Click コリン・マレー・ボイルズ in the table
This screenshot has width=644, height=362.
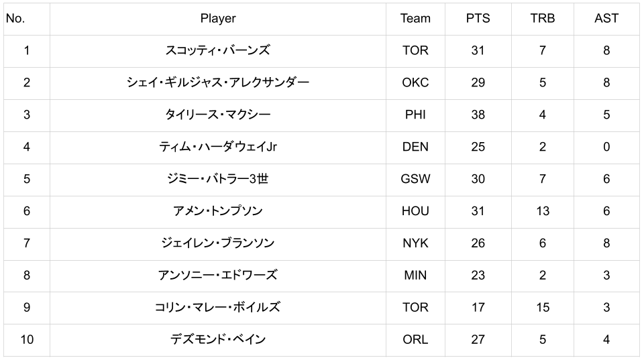tap(218, 308)
